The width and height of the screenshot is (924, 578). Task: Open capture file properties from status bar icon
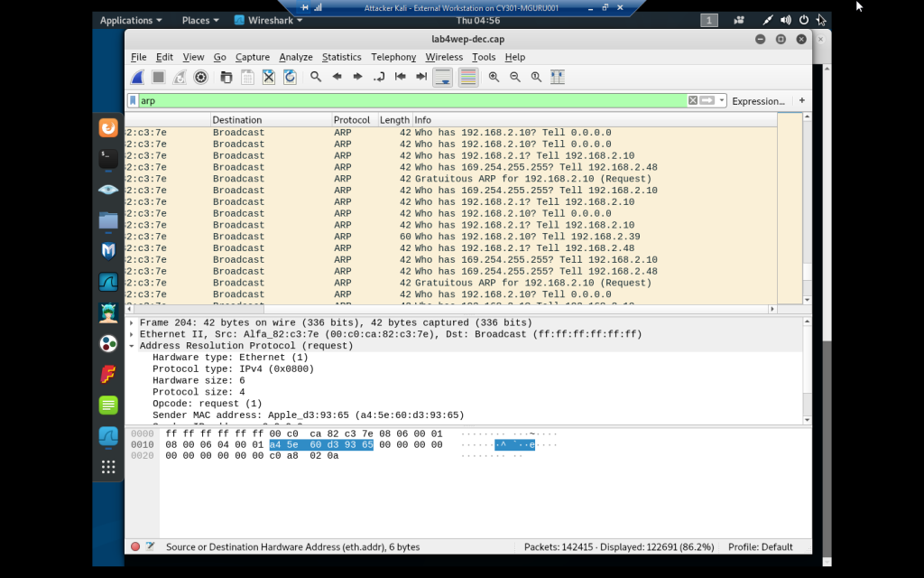pos(150,546)
